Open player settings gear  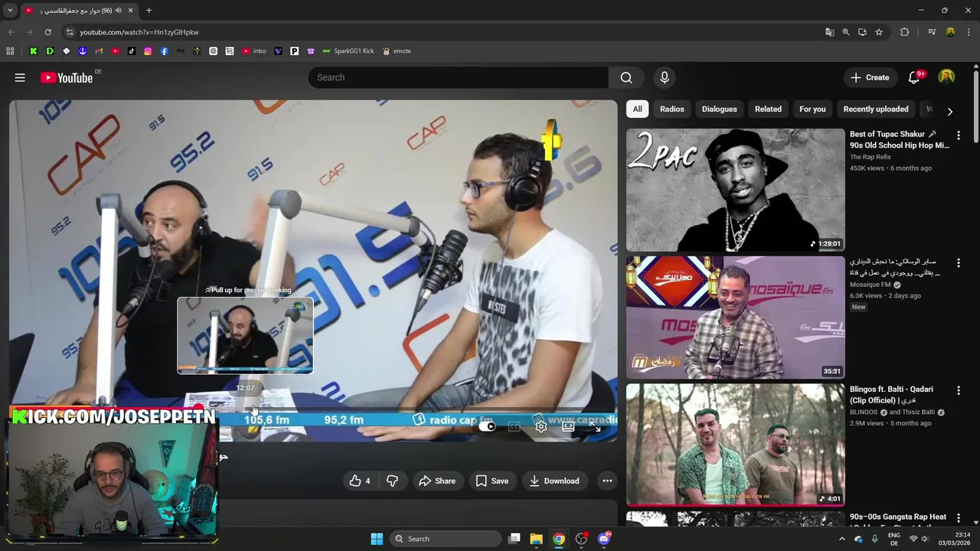coord(541,426)
